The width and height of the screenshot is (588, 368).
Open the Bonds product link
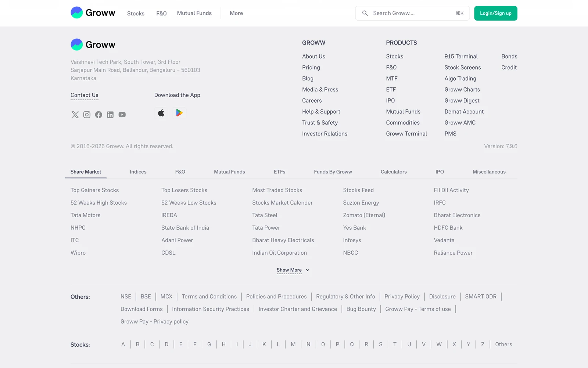point(509,56)
